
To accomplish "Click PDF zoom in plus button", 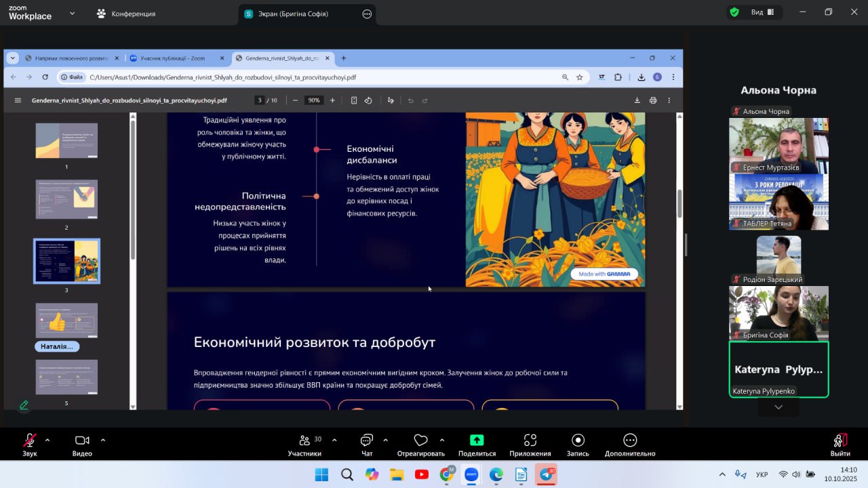I will [x=332, y=100].
